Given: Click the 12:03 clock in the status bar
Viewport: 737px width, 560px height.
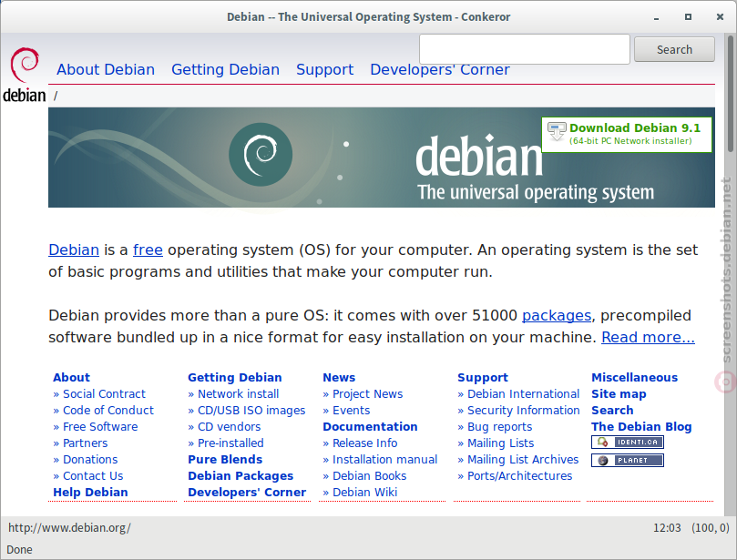Looking at the screenshot, I should [667, 528].
